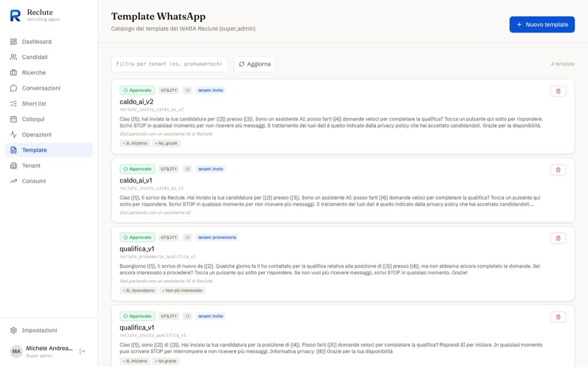Open Conversazioni in sidebar
This screenshot has height=367, width=588.
pos(49,88)
